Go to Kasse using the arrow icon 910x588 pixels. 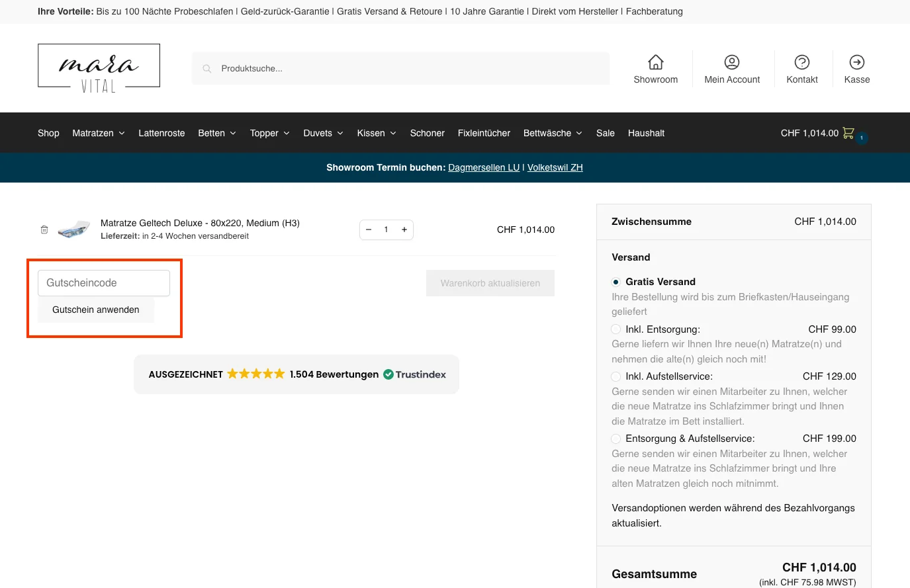[856, 62]
